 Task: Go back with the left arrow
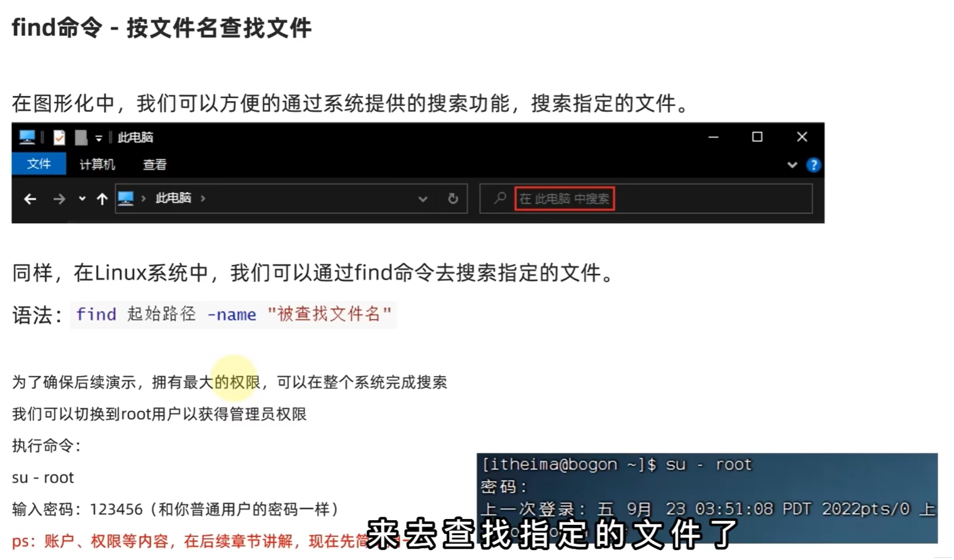point(30,199)
